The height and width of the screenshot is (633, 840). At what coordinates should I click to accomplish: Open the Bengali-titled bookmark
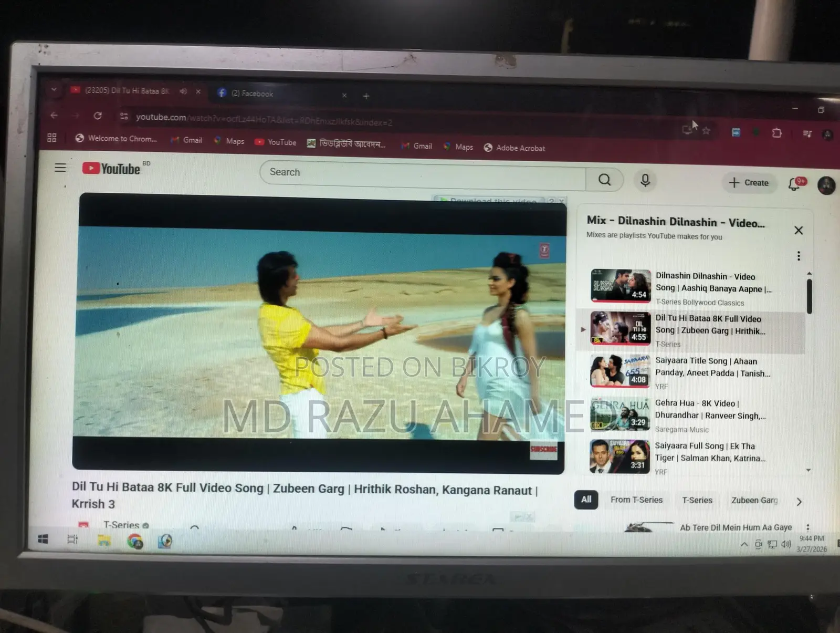tap(346, 144)
